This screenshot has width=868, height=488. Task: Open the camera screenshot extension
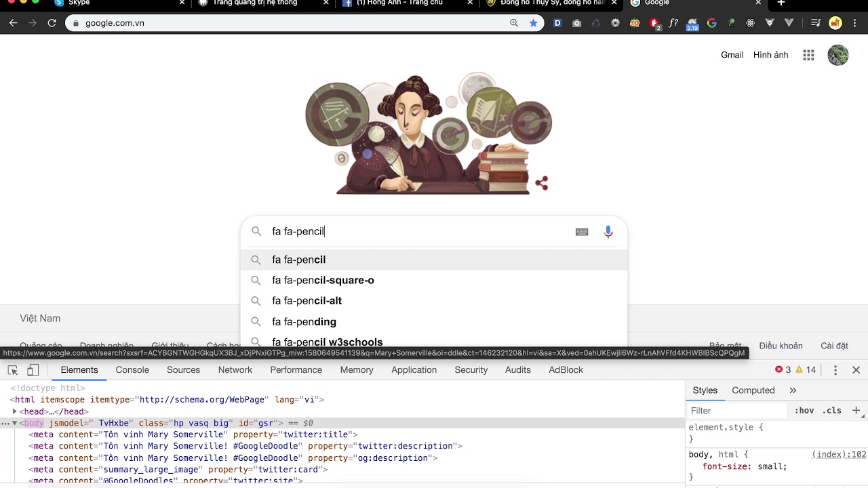(576, 23)
